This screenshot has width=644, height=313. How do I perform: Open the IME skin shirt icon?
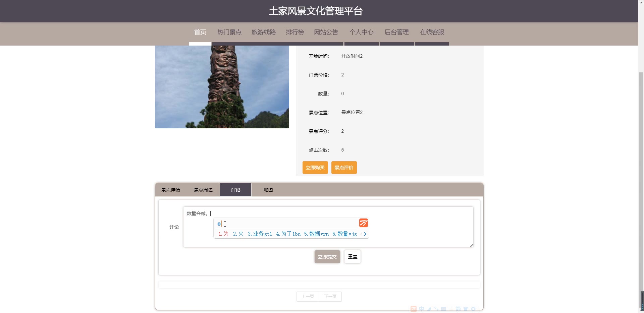[x=466, y=309]
